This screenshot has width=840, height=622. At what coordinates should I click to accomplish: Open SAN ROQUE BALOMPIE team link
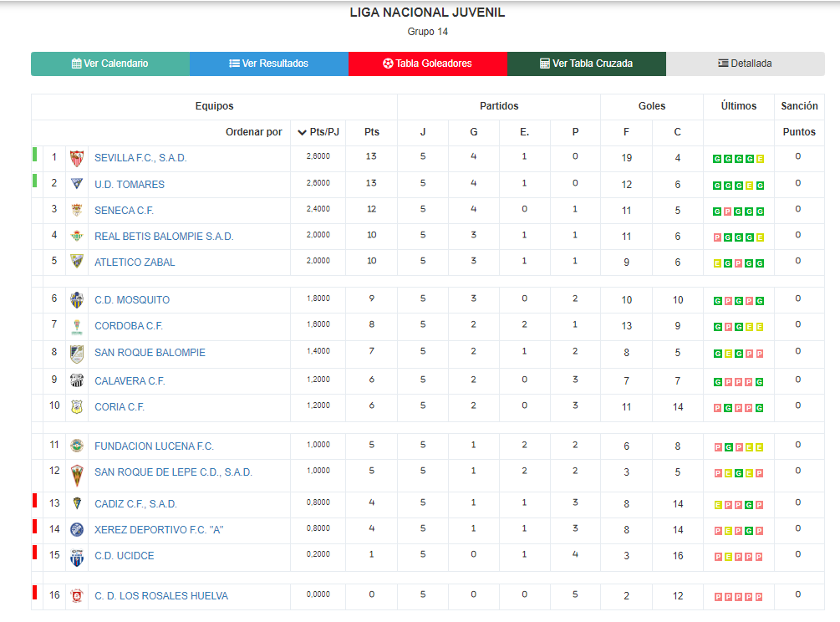coord(150,353)
